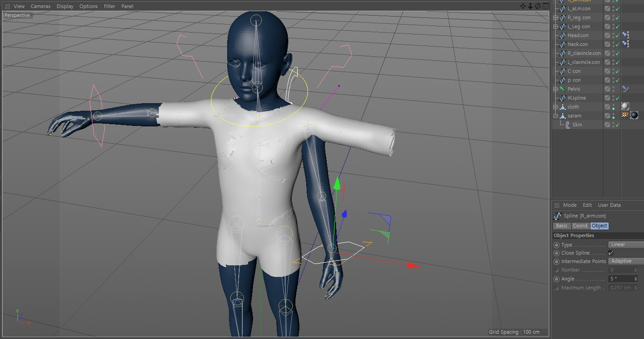Viewport: 644px width, 339px height.
Task: Click the constraint tag on Neck.con
Action: [x=625, y=44]
